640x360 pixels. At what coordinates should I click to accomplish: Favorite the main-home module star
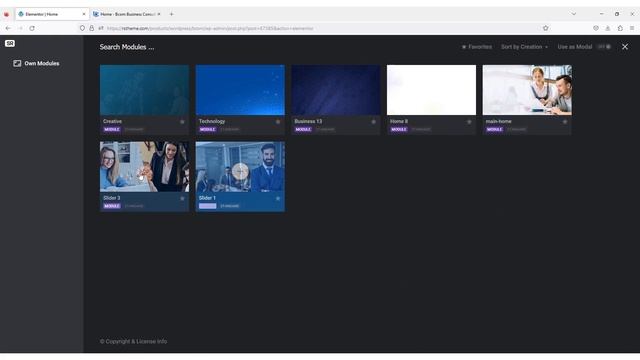(x=565, y=122)
